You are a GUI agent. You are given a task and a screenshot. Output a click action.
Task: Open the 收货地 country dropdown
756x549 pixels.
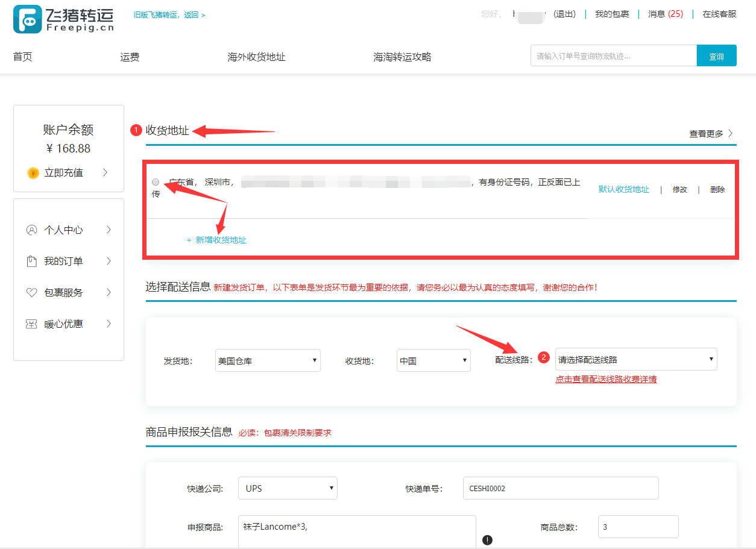pos(433,360)
